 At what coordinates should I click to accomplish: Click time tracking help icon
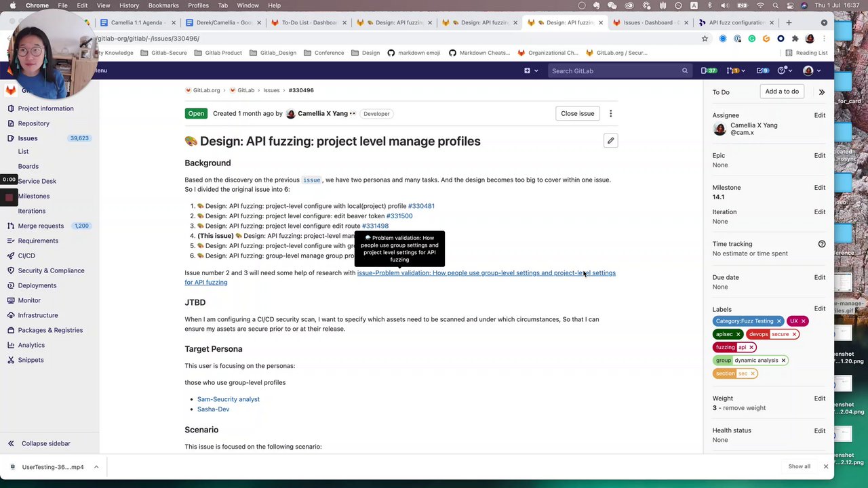pos(821,244)
